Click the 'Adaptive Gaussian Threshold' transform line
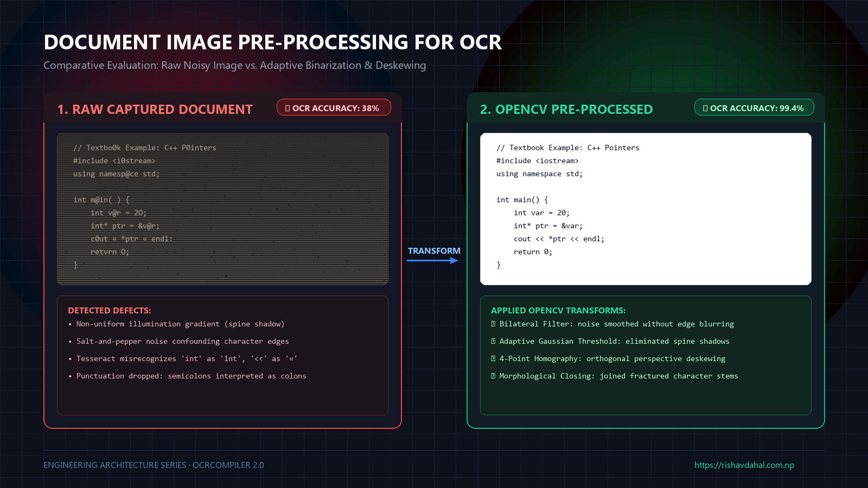The width and height of the screenshot is (868, 488). tap(610, 341)
